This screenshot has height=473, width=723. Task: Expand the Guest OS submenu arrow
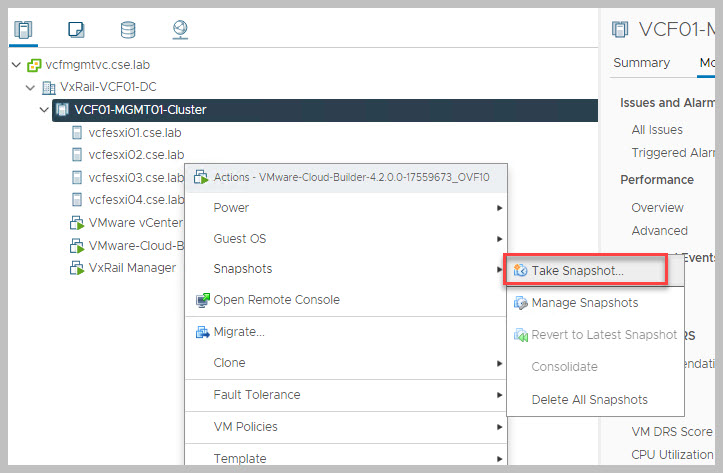[499, 239]
